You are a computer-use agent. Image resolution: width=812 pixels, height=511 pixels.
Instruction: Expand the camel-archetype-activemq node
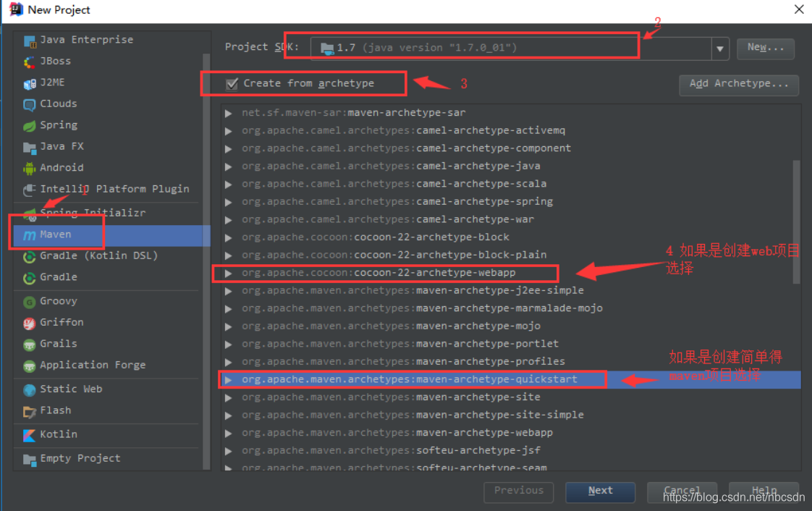click(x=229, y=131)
